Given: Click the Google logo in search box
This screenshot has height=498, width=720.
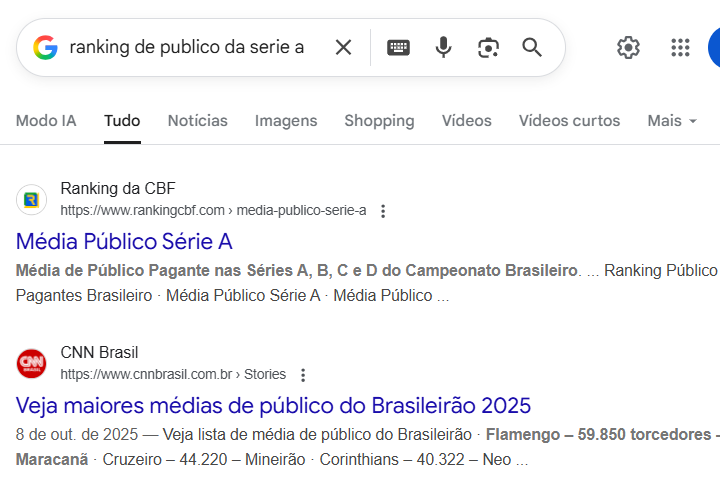Looking at the screenshot, I should point(45,47).
